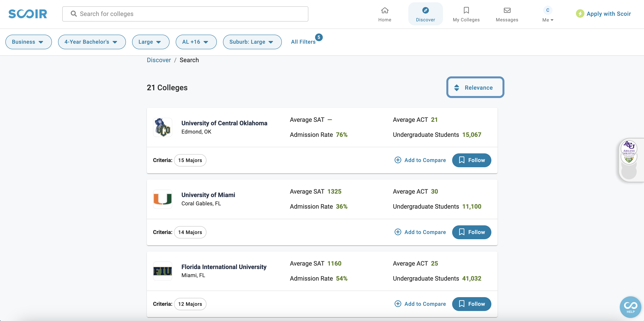Click the Messages envelope icon
Screen dimensions: 644x321
coord(507,10)
